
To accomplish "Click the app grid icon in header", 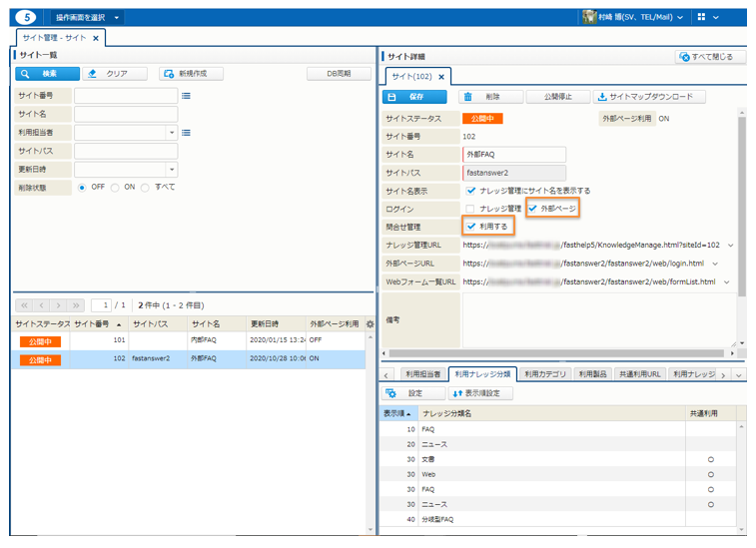I will pos(703,18).
